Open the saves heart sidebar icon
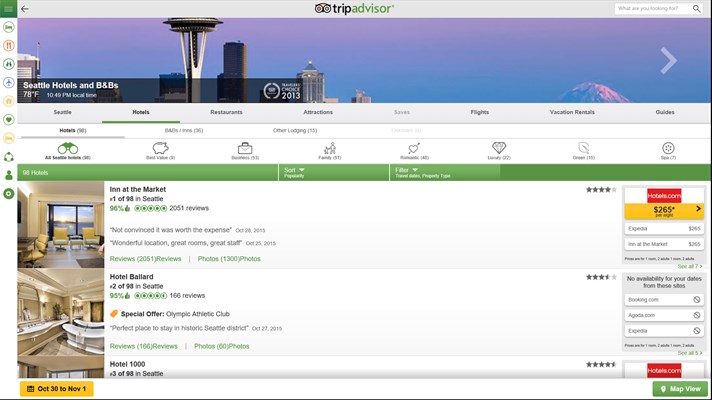This screenshot has height=400, width=712. pyautogui.click(x=9, y=119)
